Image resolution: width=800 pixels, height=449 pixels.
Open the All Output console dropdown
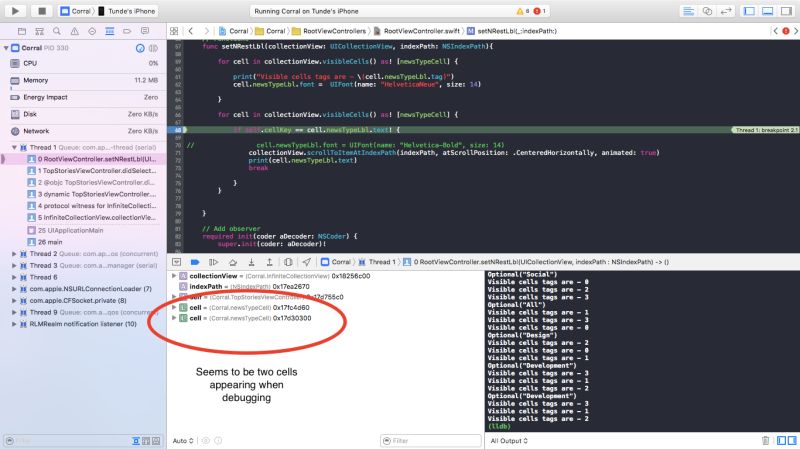click(509, 441)
